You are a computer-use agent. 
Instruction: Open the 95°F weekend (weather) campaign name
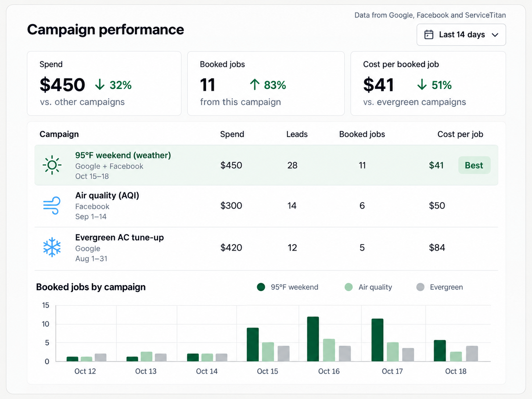pos(123,155)
